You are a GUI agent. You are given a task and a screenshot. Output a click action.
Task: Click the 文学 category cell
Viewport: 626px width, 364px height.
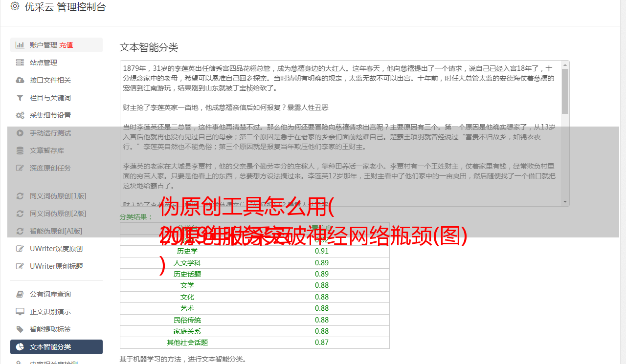pyautogui.click(x=187, y=285)
